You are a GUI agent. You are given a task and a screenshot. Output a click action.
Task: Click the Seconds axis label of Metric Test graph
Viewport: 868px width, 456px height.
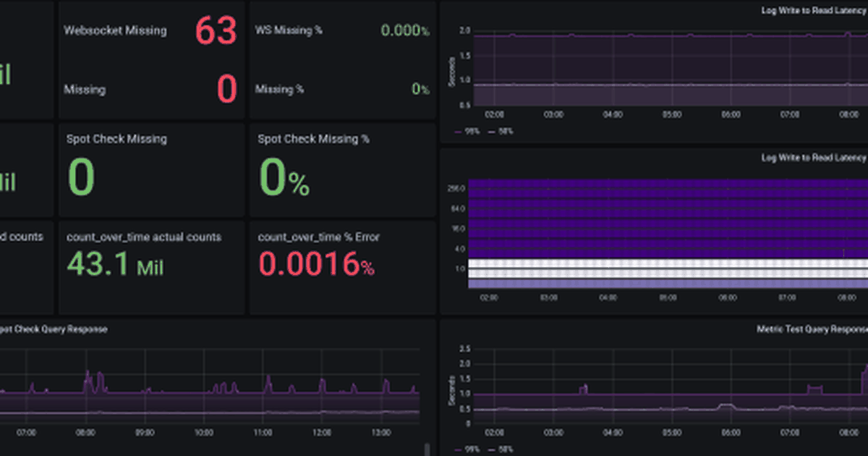[452, 389]
